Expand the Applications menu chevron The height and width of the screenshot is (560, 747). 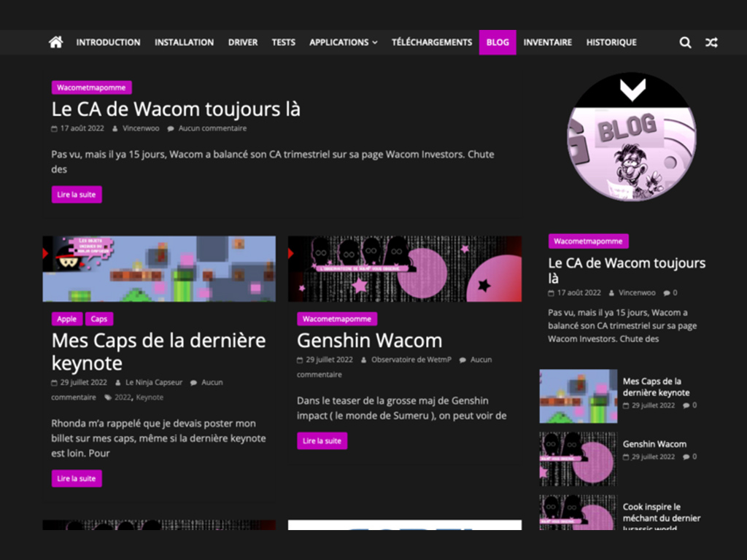coord(375,42)
